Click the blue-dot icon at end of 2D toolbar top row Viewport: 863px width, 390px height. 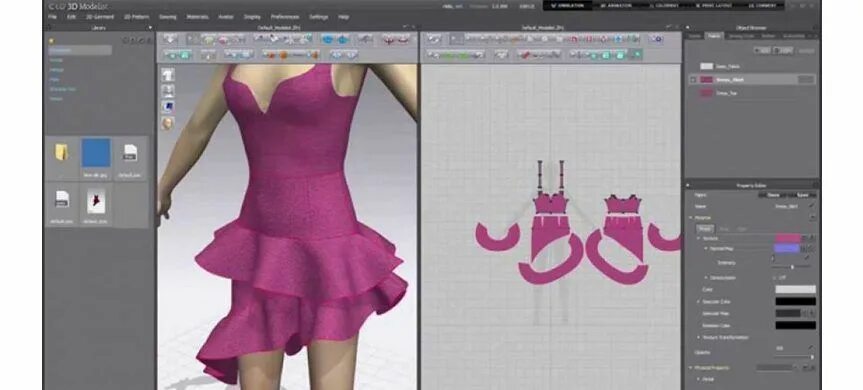point(655,39)
